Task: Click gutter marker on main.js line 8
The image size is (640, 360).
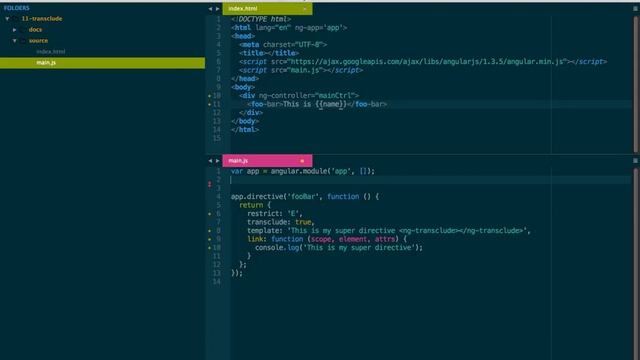Action: 210,231
